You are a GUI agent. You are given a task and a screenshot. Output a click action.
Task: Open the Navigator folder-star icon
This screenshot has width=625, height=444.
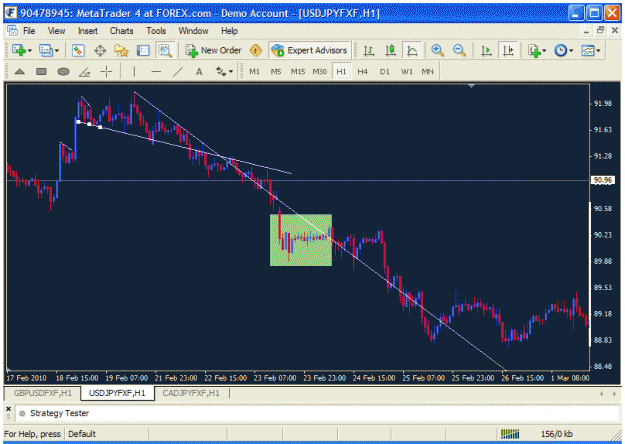(121, 51)
